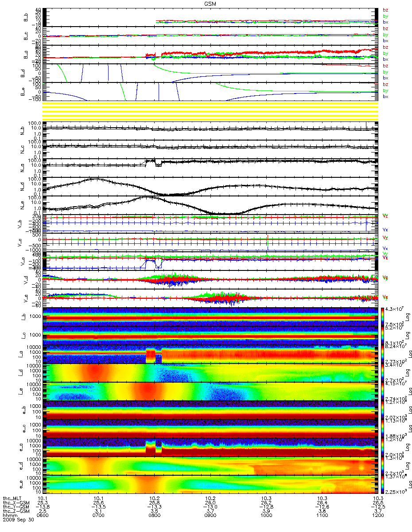
Task: Click the thc_MLT row label
Action: click(12, 498)
